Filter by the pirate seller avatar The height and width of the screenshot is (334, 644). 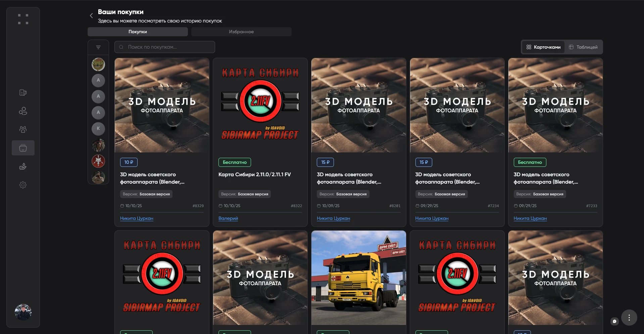(x=98, y=145)
